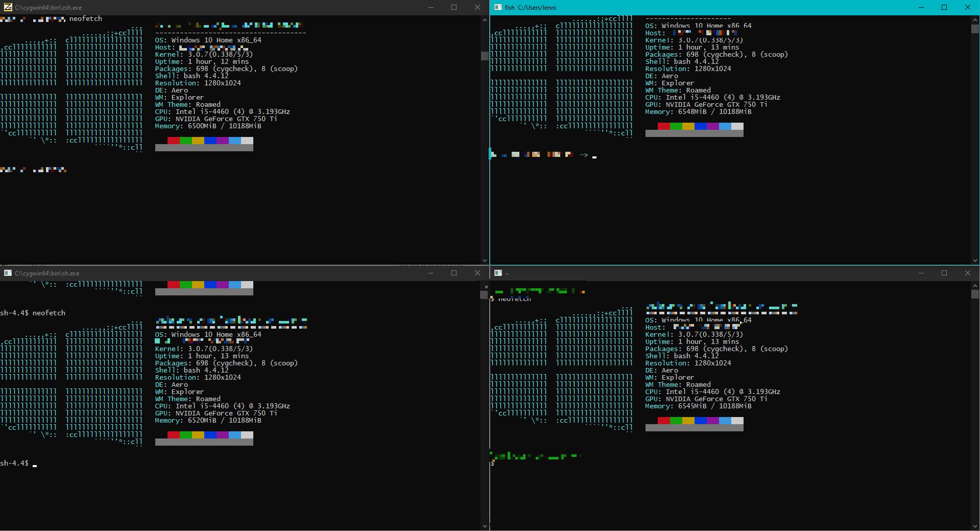Minimize the sh.exe window

(x=431, y=273)
